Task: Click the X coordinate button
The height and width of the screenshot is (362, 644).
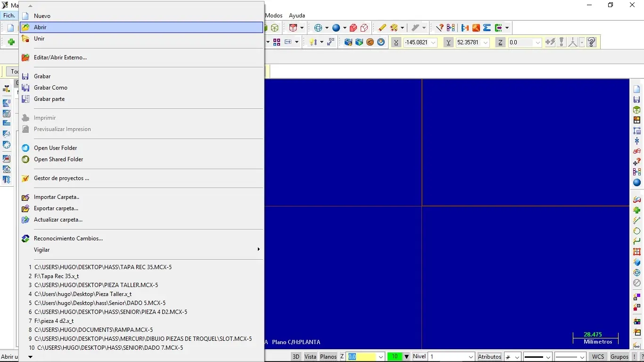Action: tap(396, 42)
